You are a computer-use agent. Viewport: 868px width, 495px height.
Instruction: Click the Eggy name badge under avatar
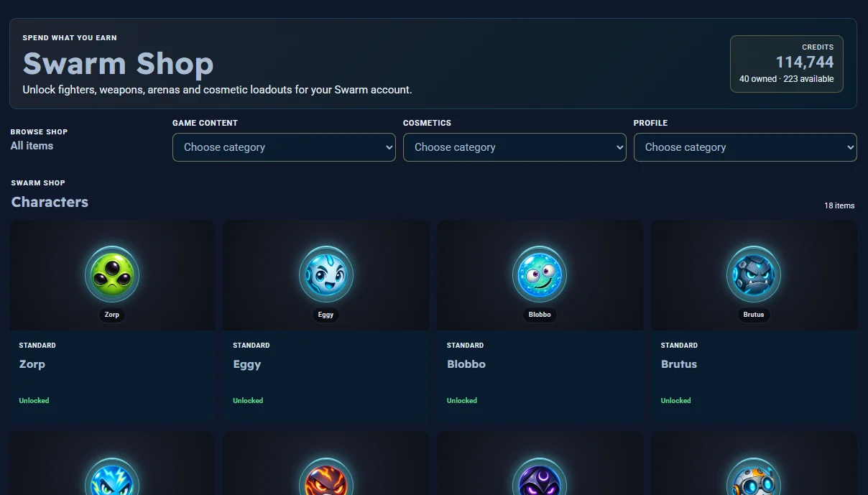click(326, 315)
